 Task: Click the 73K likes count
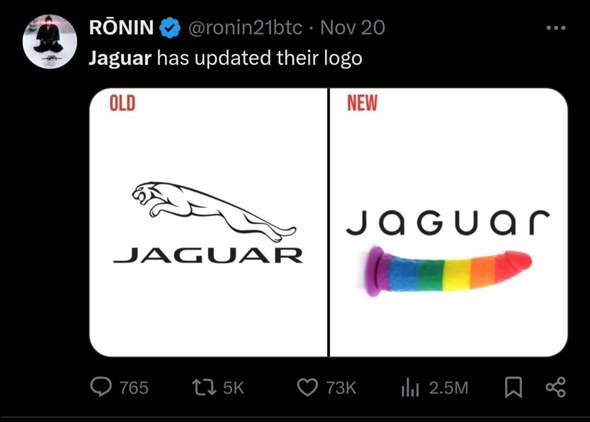pos(341,388)
